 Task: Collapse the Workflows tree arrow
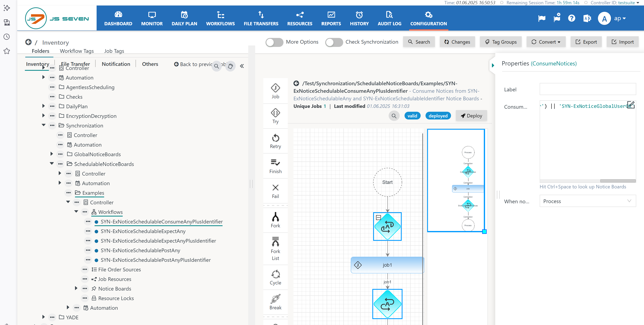(x=76, y=212)
